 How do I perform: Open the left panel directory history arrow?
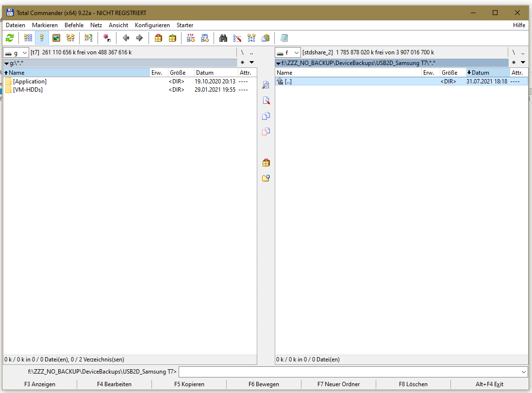pyautogui.click(x=252, y=63)
